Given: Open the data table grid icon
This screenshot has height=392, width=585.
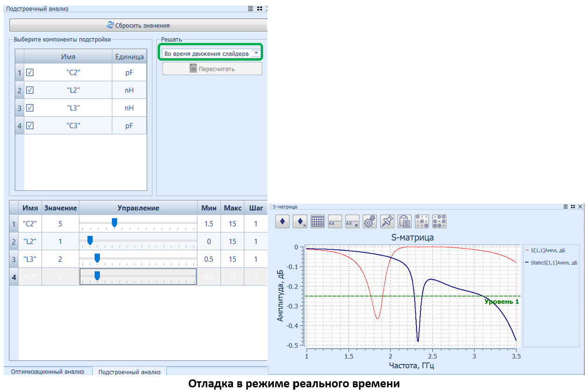Looking at the screenshot, I should [318, 221].
